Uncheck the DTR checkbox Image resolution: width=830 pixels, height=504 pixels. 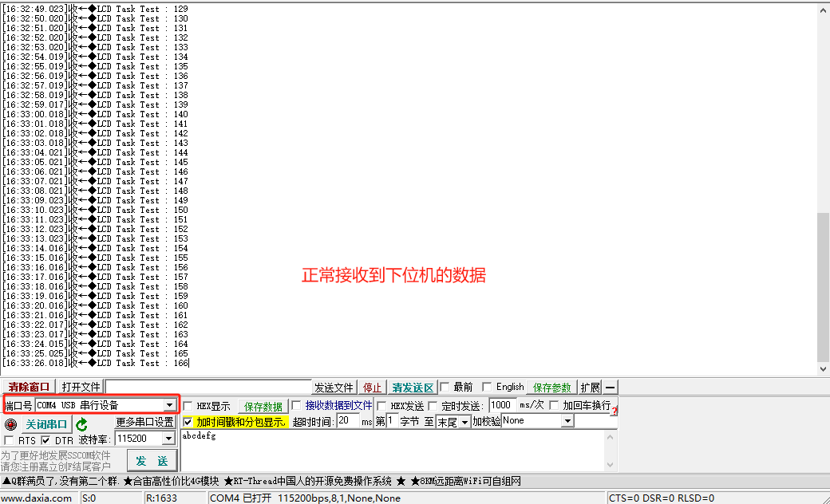(x=45, y=440)
